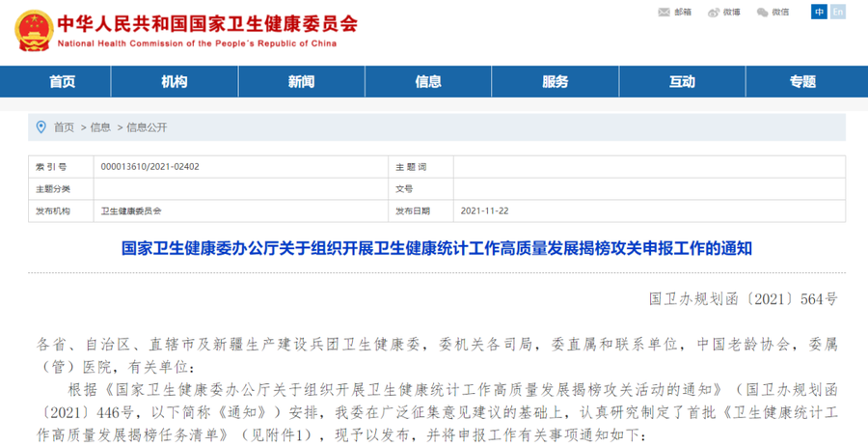Click line starting （管）医院，有关单位
868x447 pixels.
click(116, 367)
